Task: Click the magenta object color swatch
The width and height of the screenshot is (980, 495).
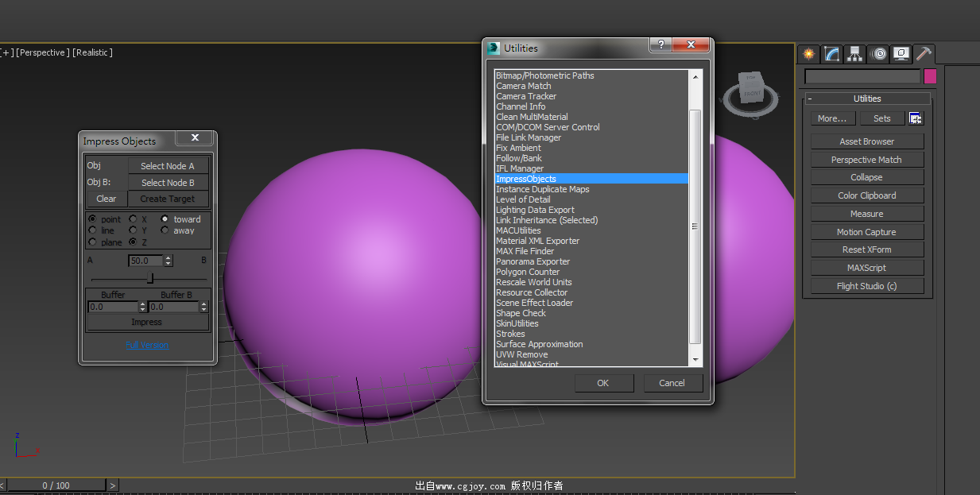Action: (x=930, y=76)
